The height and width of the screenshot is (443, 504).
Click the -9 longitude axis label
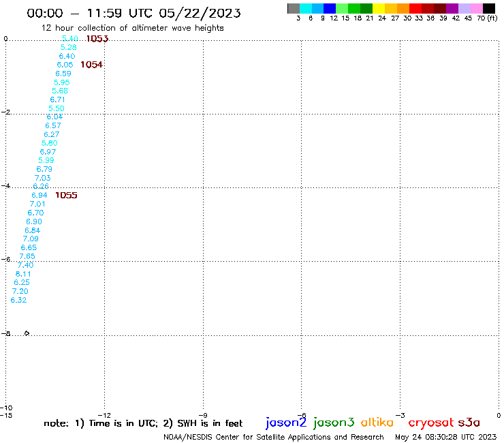pos(203,415)
